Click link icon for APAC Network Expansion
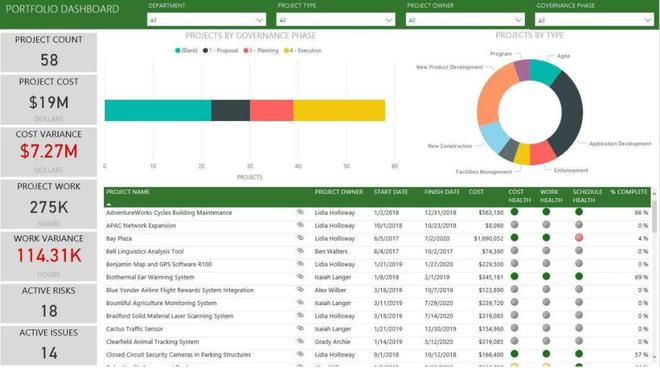Viewport: 660px width, 368px height. click(300, 225)
